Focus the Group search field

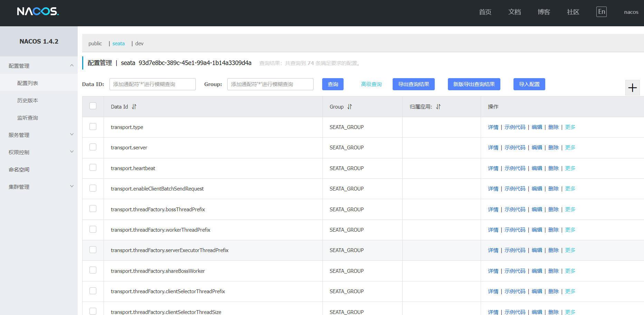coord(270,84)
